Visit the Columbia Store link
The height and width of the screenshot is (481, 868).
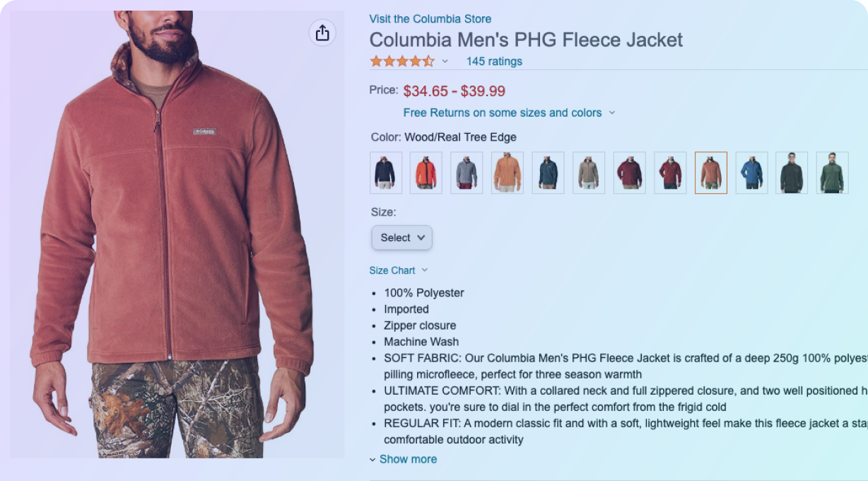coord(430,19)
